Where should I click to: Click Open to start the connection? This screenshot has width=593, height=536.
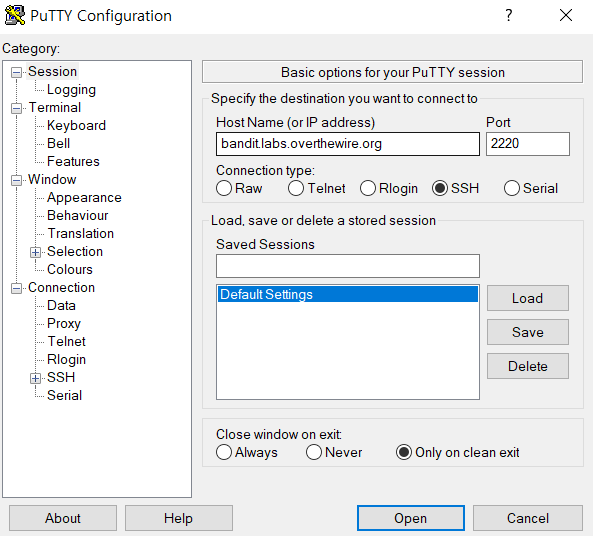pos(411,518)
